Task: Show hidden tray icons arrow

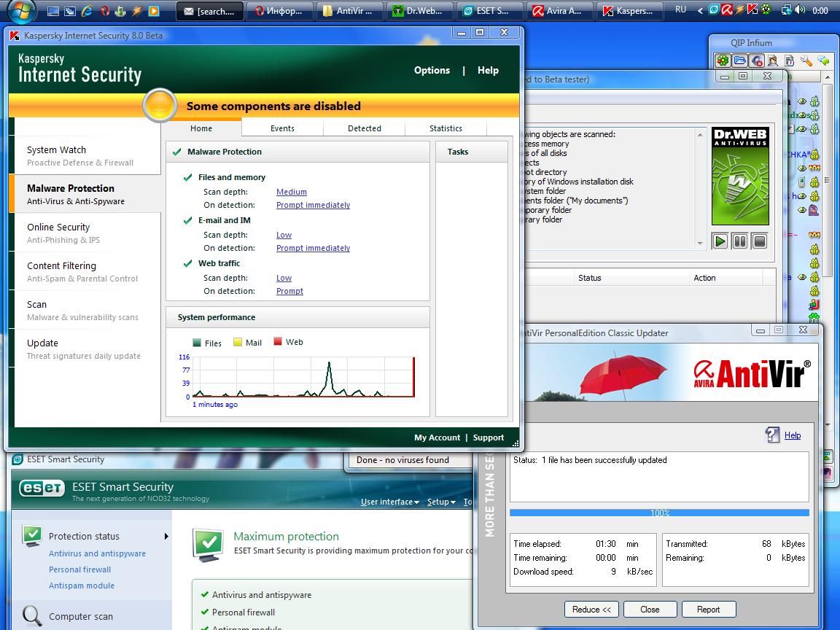Action: [700, 10]
